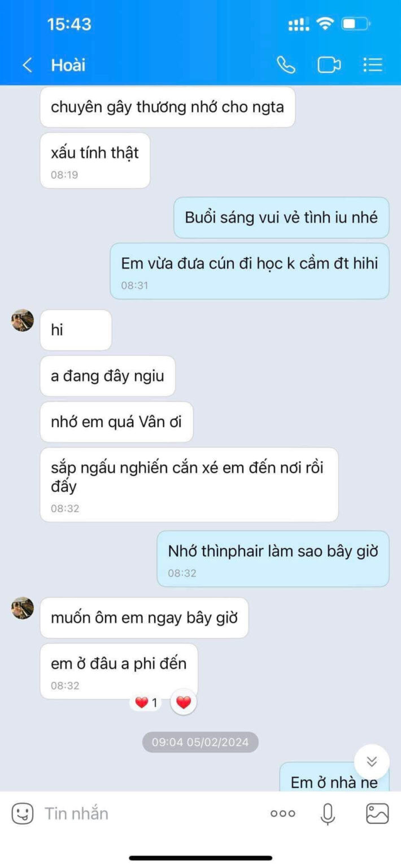Viewport: 401px width, 868px height.
Task: Open the sticker emoji picker
Action: click(23, 814)
